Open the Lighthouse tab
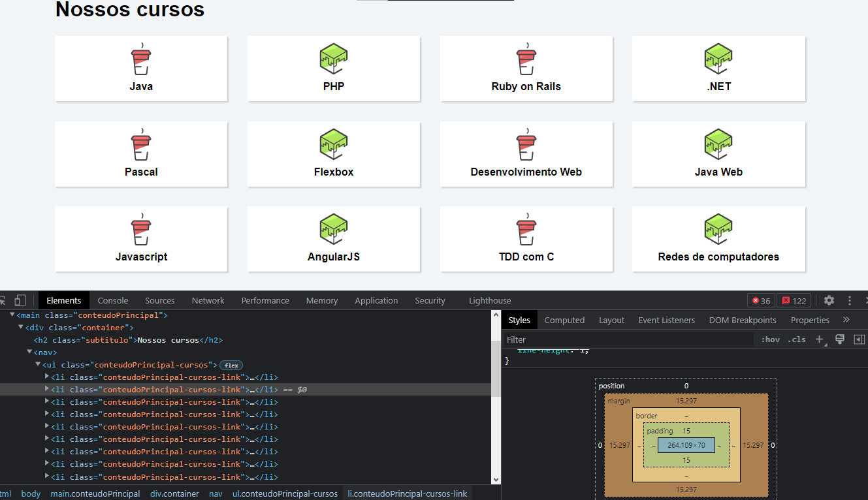The width and height of the screenshot is (868, 500). tap(490, 300)
